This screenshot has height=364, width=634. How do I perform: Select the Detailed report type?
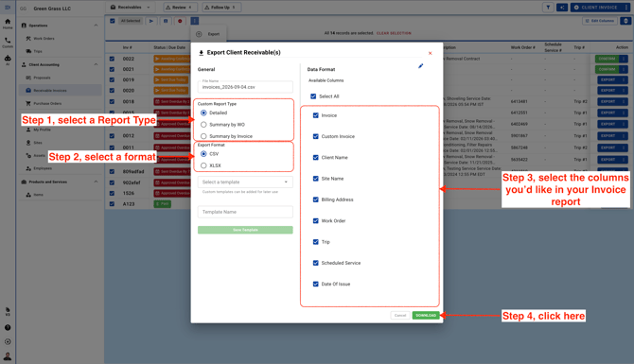click(203, 113)
